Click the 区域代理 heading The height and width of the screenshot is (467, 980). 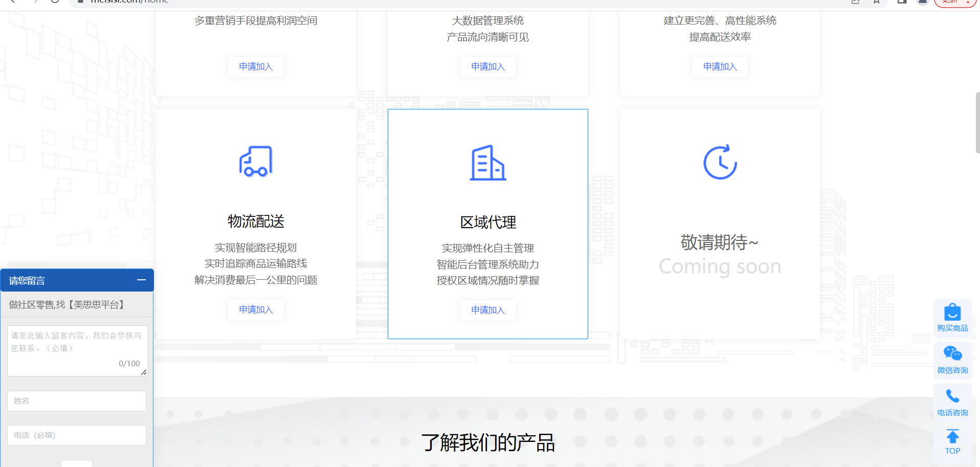(x=488, y=223)
